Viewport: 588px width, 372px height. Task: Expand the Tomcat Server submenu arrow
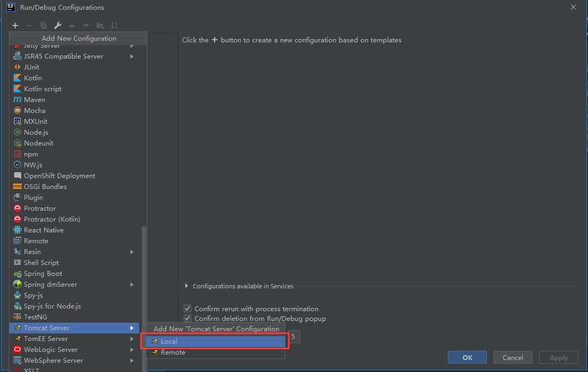click(x=132, y=328)
